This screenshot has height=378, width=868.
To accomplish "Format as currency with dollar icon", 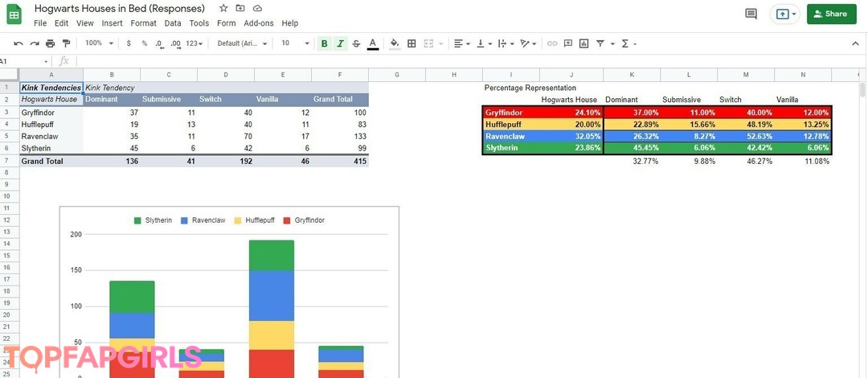I will (x=129, y=43).
